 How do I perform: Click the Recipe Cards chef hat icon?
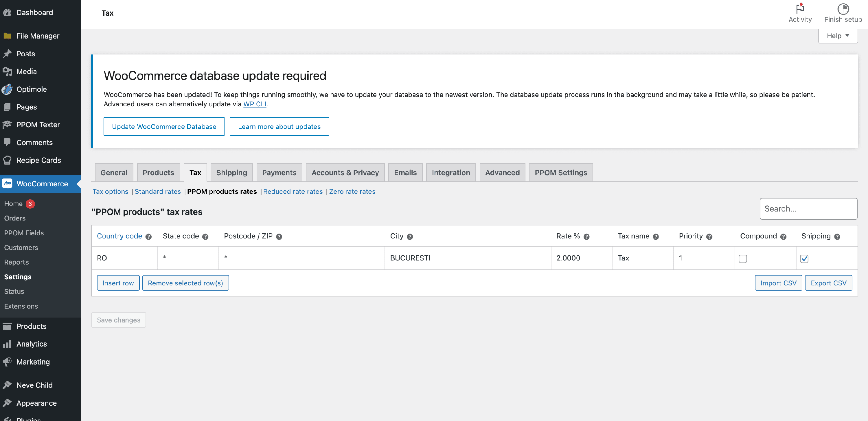click(8, 160)
